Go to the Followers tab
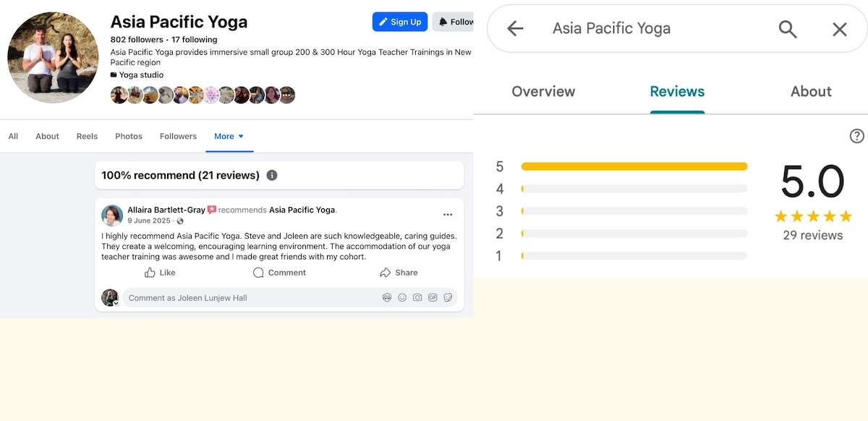This screenshot has height=421, width=868. coord(178,136)
